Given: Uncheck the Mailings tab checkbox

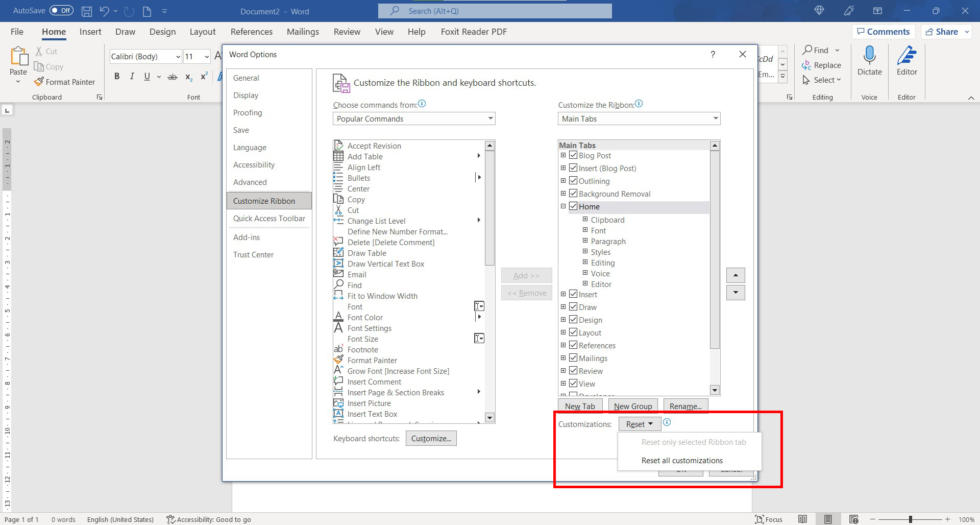Looking at the screenshot, I should point(573,358).
